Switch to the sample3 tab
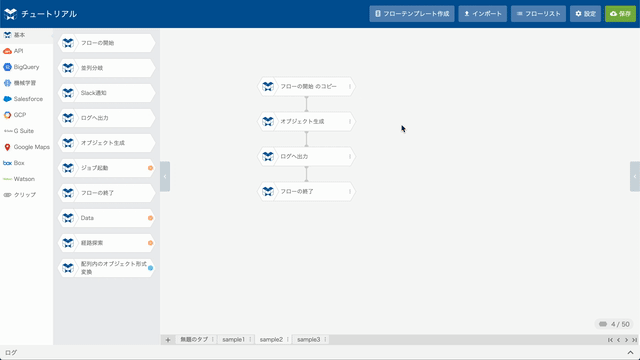Viewport: 640px width, 360px height. coord(309,340)
